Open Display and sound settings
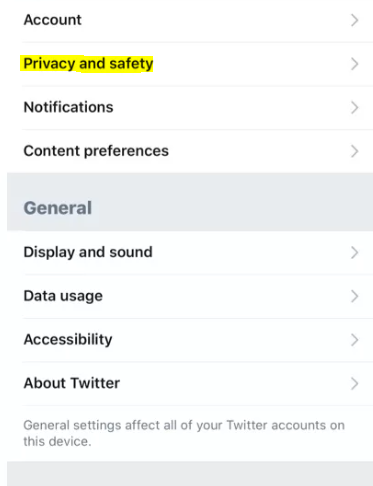 [190, 252]
